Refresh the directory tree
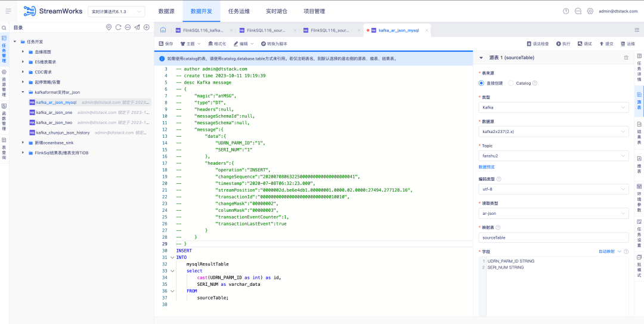 (x=118, y=27)
